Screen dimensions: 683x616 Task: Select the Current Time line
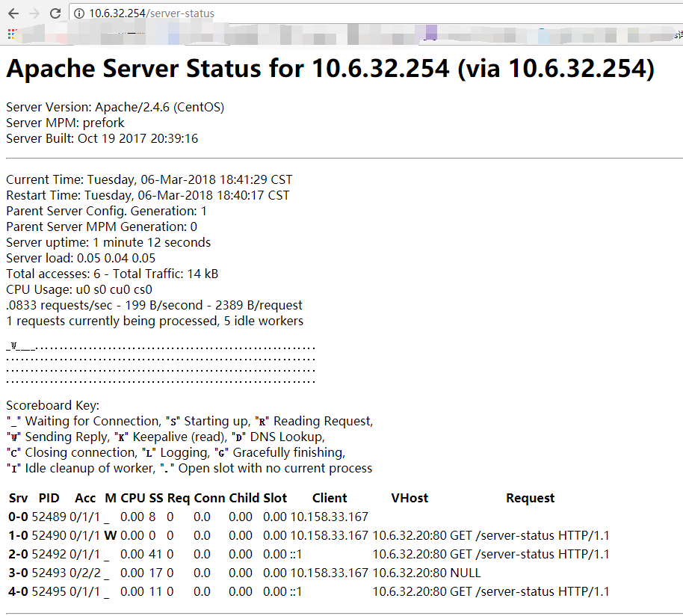point(149,179)
